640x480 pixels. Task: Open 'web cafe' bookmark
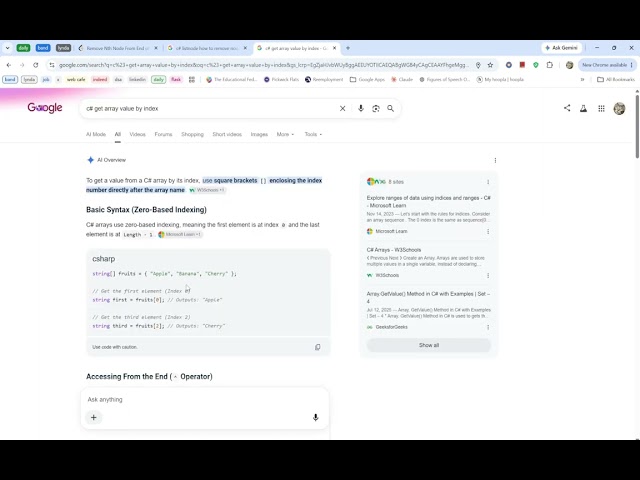pyautogui.click(x=76, y=80)
